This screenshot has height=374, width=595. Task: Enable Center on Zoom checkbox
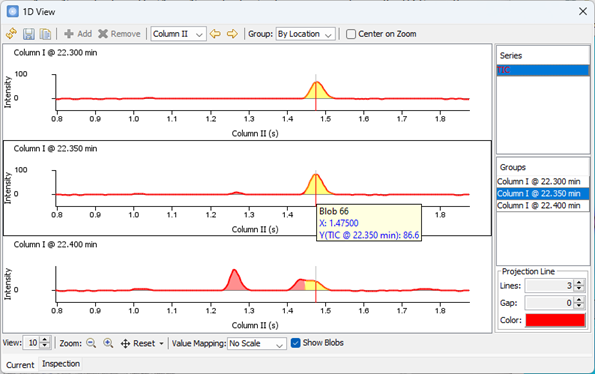[x=351, y=34]
